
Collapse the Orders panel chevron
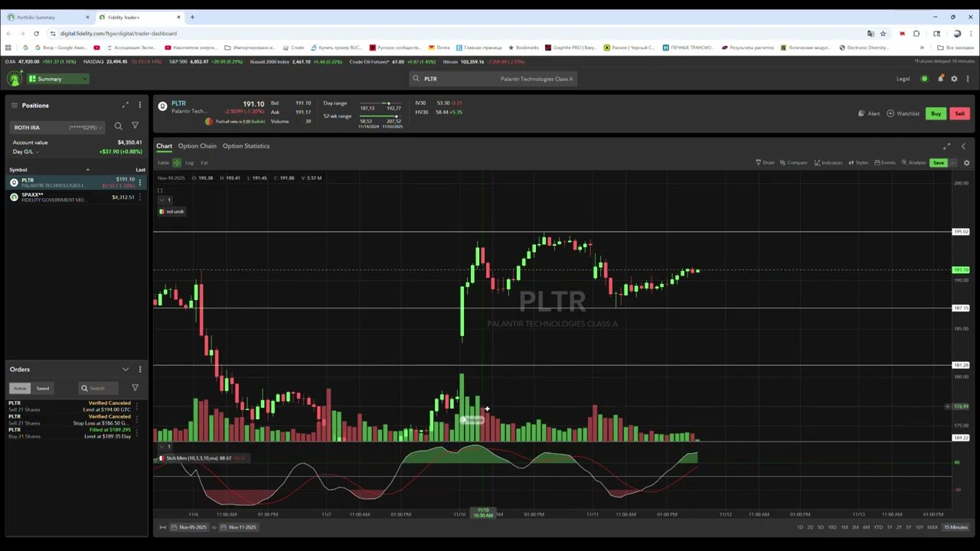[x=126, y=370]
